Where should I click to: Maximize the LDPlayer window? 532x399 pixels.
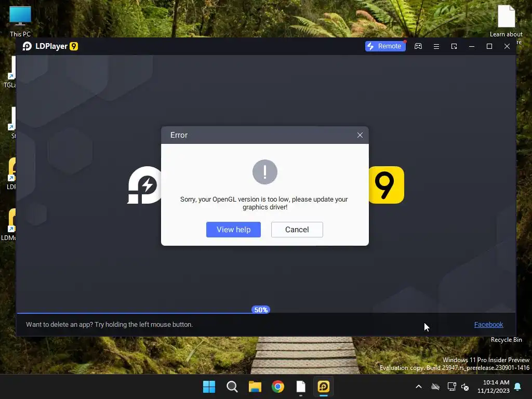point(489,46)
